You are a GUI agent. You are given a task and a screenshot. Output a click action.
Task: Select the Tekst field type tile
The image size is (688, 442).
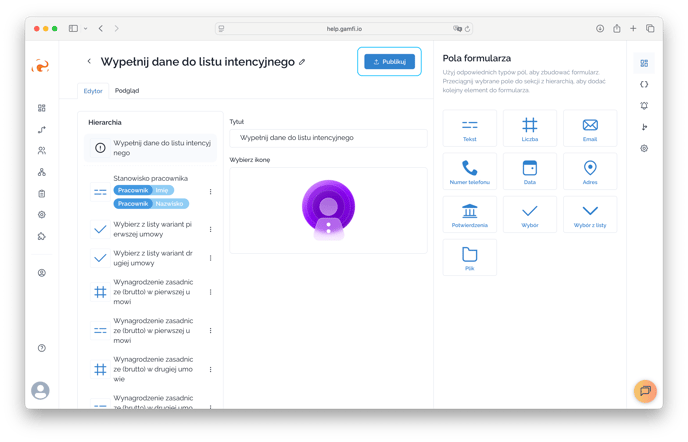point(470,129)
